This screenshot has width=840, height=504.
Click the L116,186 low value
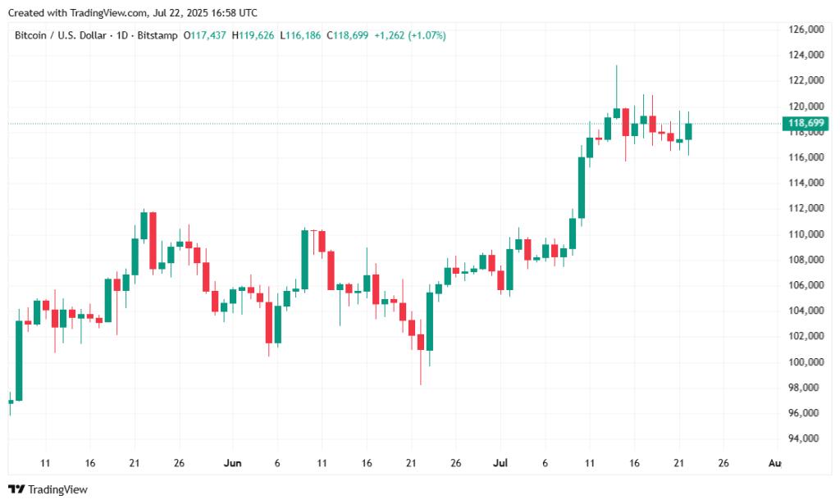pyautogui.click(x=300, y=35)
